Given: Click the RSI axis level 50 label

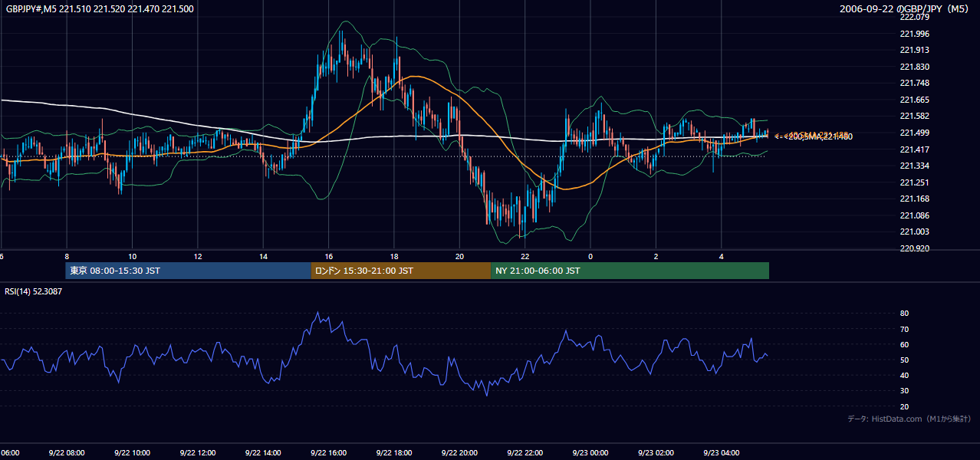Looking at the screenshot, I should pos(905,360).
